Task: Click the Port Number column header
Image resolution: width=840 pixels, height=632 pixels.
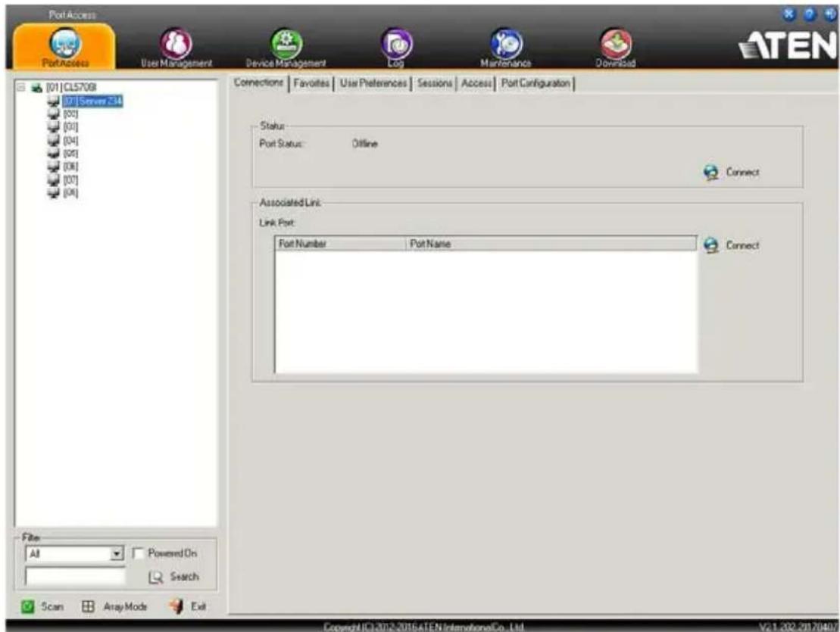Action: click(x=341, y=244)
